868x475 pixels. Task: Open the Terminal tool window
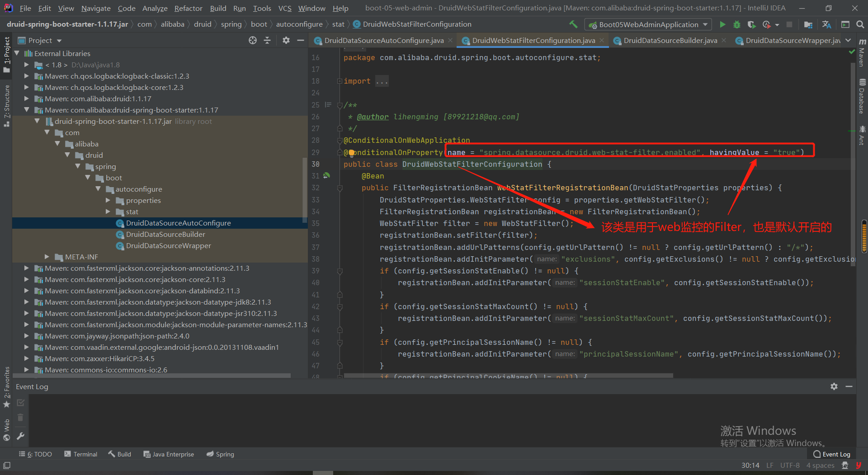(80, 454)
